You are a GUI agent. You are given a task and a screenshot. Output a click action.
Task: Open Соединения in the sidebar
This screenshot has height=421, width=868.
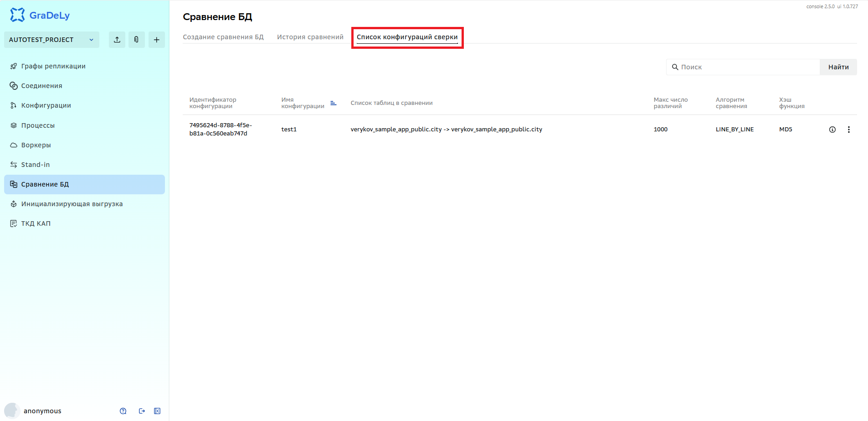point(84,86)
